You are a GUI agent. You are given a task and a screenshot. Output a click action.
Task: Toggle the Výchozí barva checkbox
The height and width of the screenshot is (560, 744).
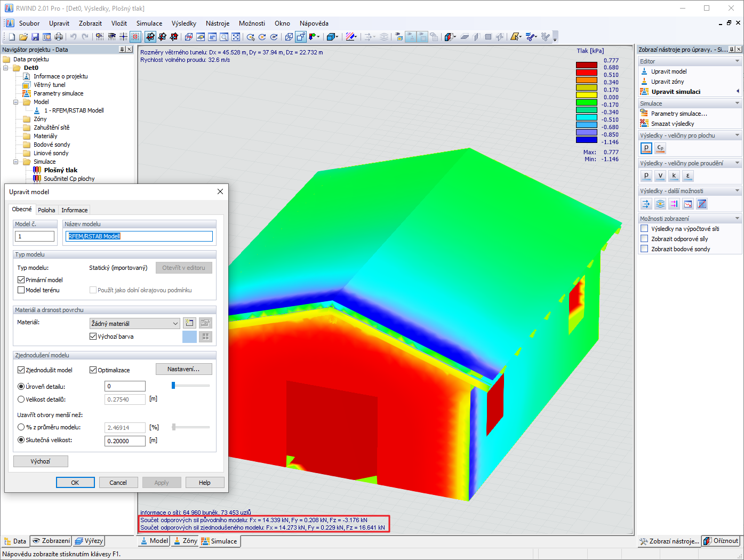tap(93, 337)
